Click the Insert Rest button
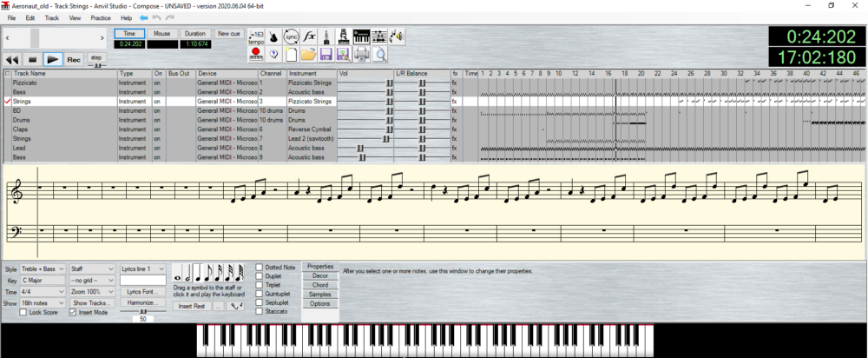 pos(192,306)
